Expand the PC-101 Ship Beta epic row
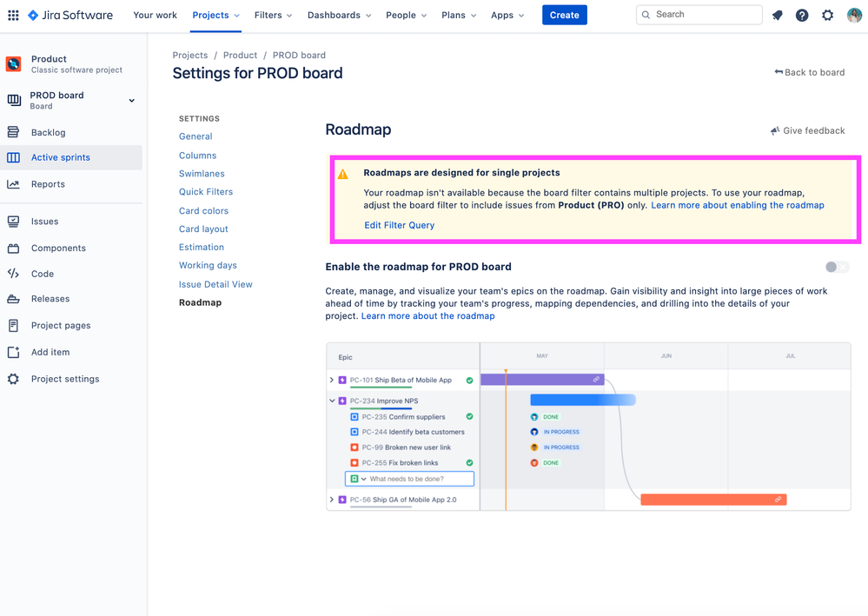Screen dimensions: 868x616 pos(332,381)
